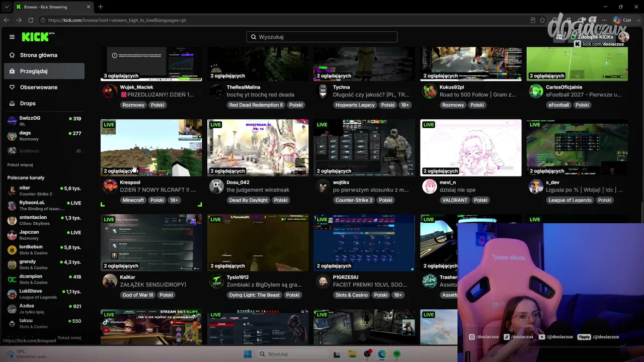644x362 pixels.
Task: Click TheRealMalina streamer avatar
Action: click(x=217, y=92)
